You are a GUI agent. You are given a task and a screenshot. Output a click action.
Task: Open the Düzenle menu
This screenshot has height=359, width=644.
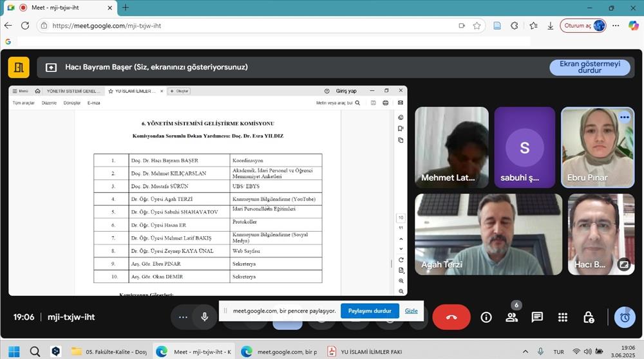(x=49, y=103)
